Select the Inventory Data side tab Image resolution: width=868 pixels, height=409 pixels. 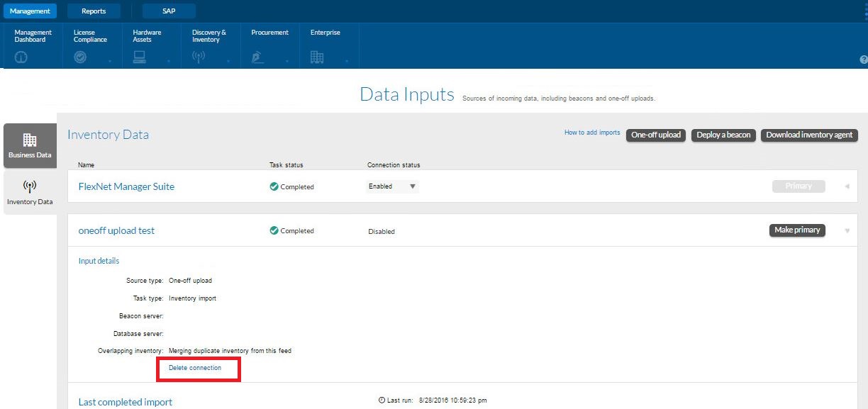(x=30, y=192)
